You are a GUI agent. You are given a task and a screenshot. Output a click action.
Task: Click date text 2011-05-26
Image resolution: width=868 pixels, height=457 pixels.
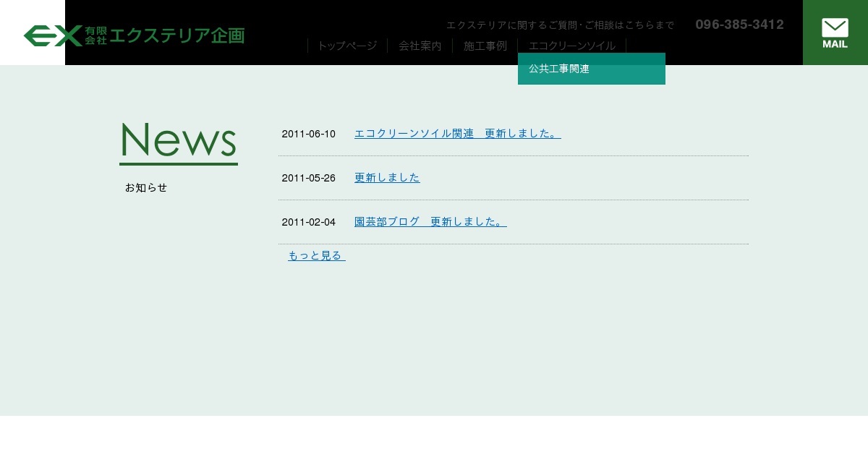click(x=309, y=178)
